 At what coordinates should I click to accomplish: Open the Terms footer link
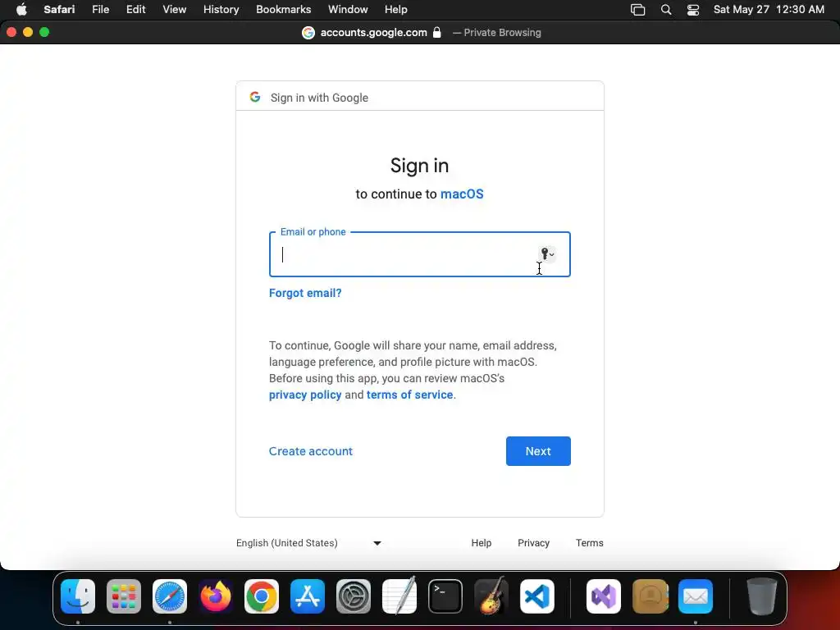pos(589,543)
